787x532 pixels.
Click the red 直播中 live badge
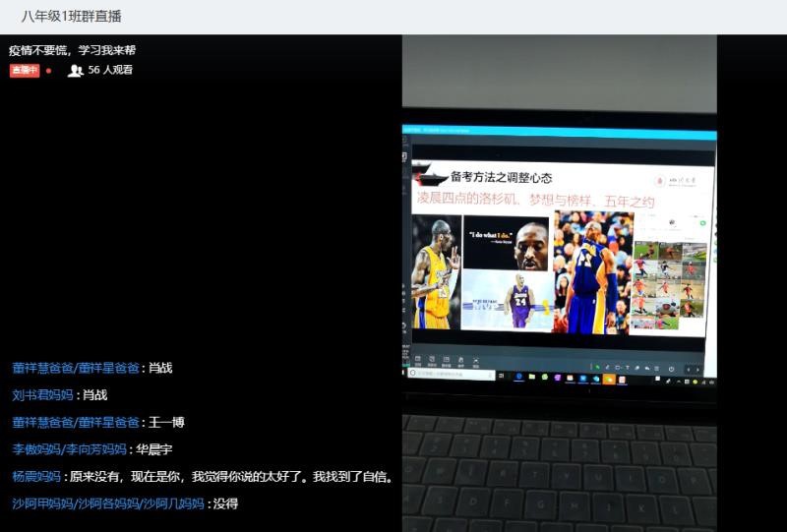[25, 71]
